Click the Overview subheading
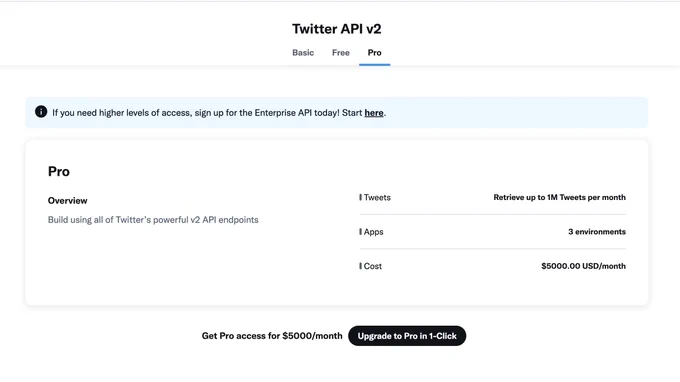680x382 pixels. [67, 200]
